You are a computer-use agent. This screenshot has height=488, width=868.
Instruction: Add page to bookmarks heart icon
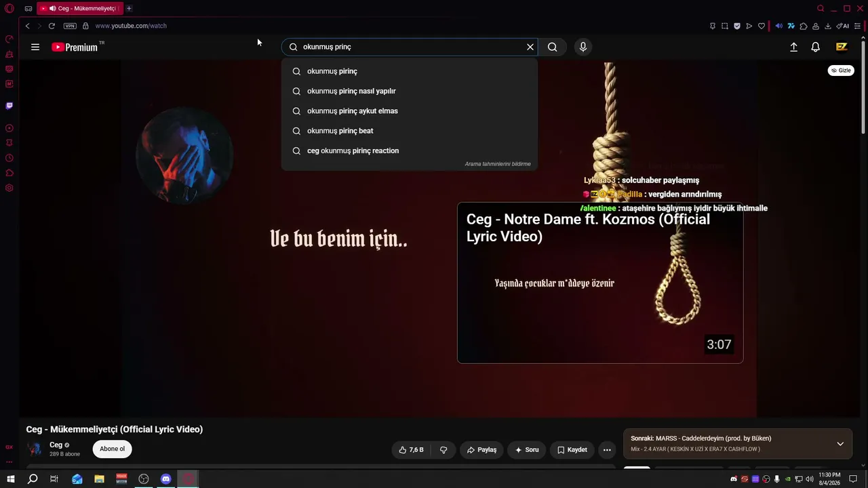[762, 26]
